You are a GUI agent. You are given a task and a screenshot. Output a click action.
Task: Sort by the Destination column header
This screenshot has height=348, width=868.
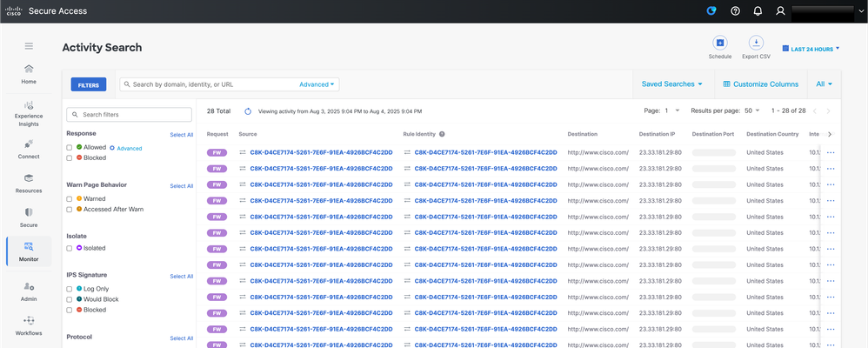(x=583, y=134)
